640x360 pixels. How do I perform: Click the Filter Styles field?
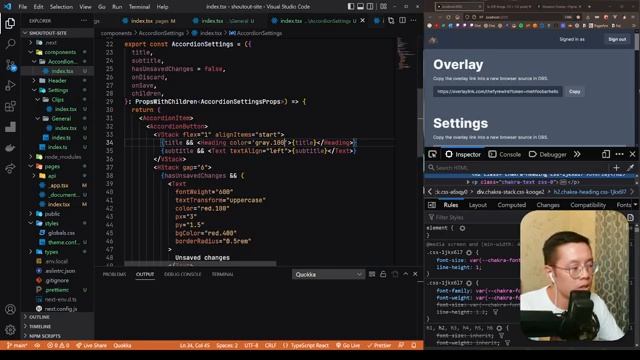pyautogui.click(x=473, y=217)
